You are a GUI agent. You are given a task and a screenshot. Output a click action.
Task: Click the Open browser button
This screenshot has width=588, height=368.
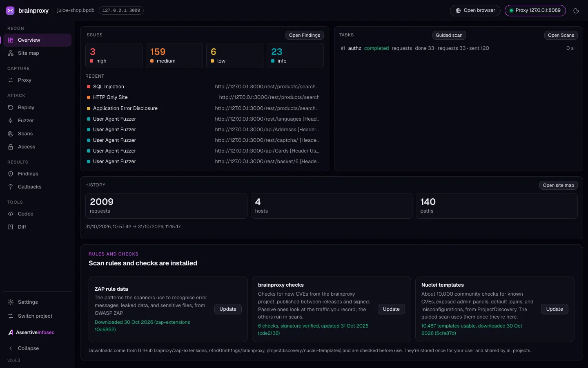pos(475,11)
